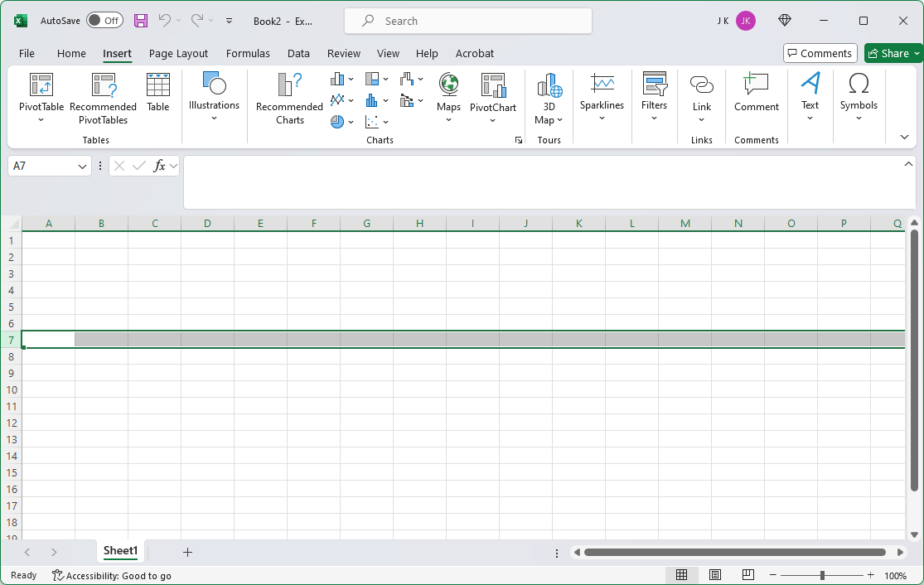Expand the Undo history arrow
The width and height of the screenshot is (924, 585).
coord(178,21)
